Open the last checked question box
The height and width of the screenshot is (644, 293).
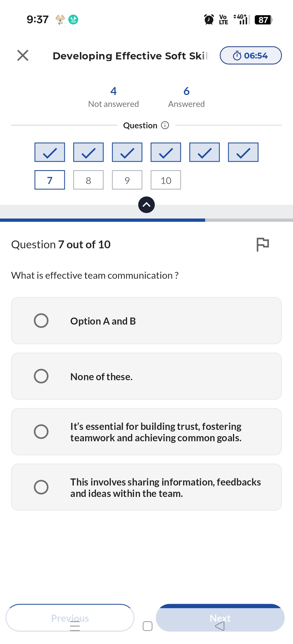[x=243, y=152]
